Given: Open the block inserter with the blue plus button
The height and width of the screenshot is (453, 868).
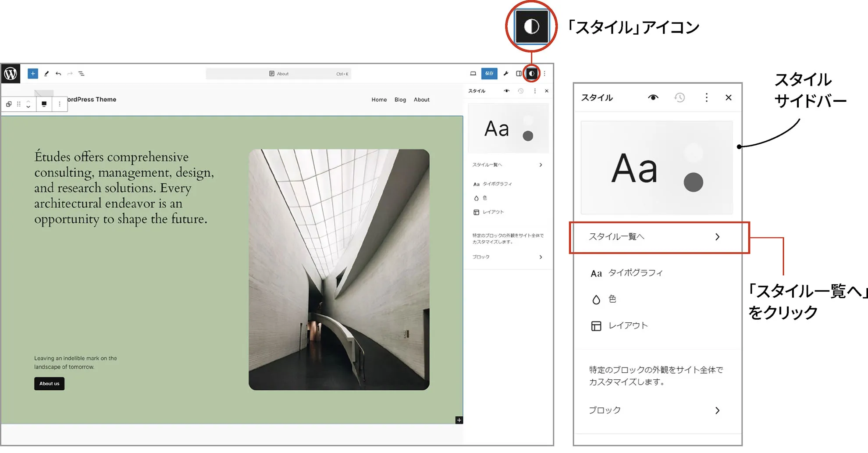Looking at the screenshot, I should [33, 74].
